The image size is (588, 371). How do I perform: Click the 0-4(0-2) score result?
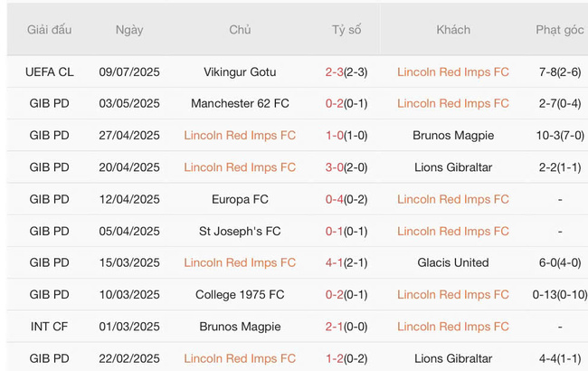coord(346,199)
